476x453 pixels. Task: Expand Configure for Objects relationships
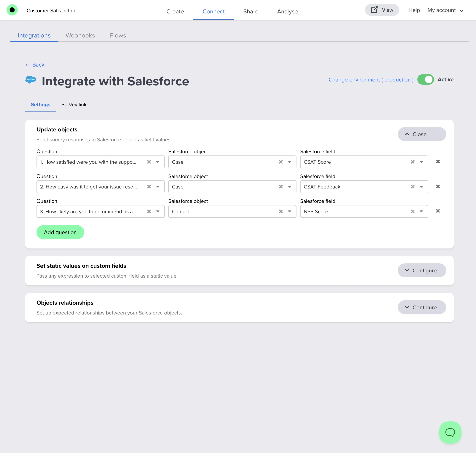pos(422,307)
